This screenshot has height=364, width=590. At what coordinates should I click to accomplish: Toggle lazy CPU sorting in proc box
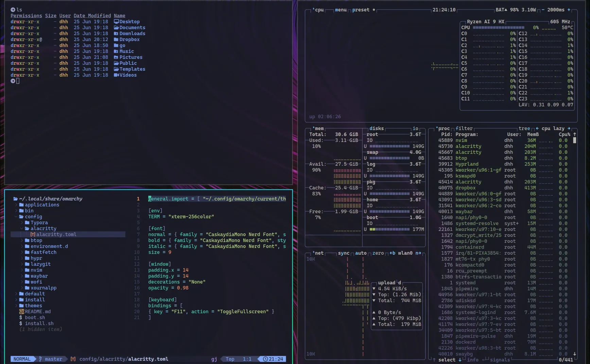558,128
